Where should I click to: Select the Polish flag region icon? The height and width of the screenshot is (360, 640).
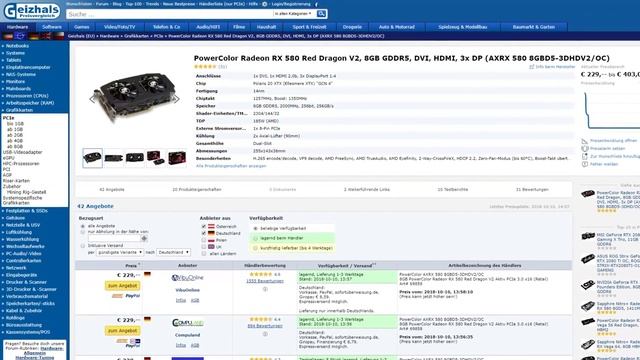(59, 36)
